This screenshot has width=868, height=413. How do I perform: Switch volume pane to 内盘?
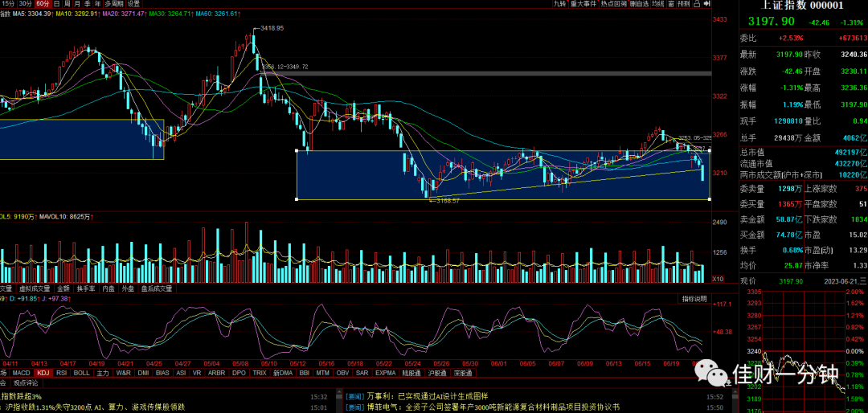tap(108, 288)
